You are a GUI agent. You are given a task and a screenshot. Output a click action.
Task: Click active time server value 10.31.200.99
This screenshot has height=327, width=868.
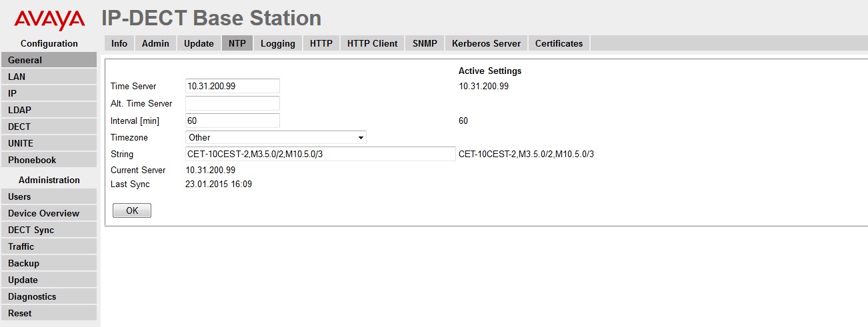[x=483, y=86]
